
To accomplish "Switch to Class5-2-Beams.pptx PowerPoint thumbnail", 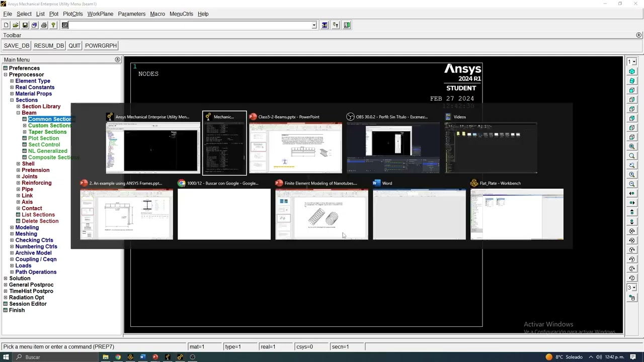I will pyautogui.click(x=295, y=143).
